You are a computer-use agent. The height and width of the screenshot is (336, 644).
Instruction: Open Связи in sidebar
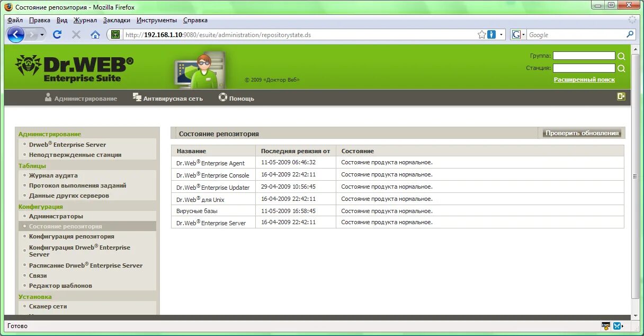[38, 276]
